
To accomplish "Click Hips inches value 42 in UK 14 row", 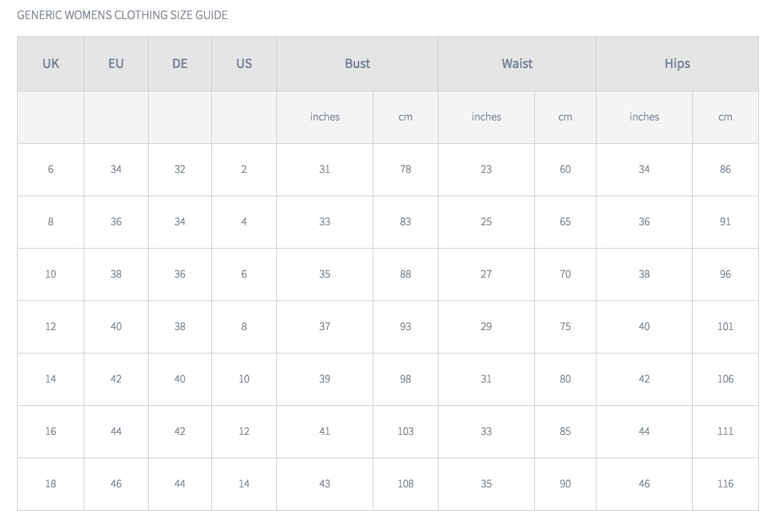I will click(x=644, y=379).
